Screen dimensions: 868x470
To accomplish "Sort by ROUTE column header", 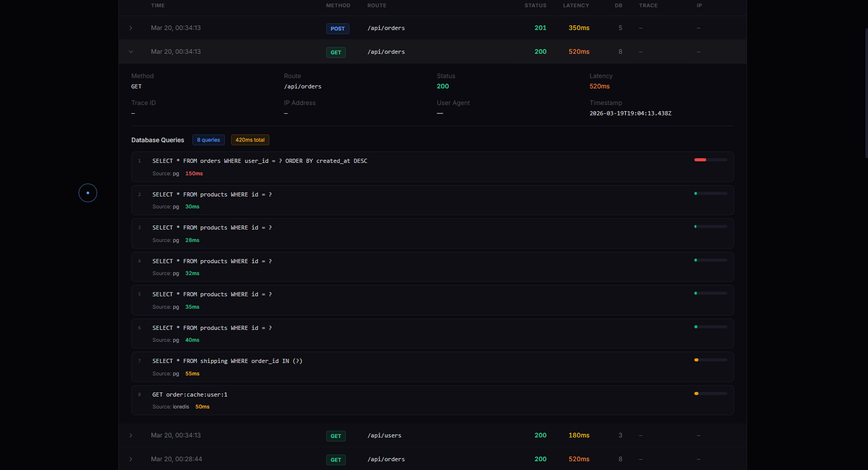I will click(377, 6).
